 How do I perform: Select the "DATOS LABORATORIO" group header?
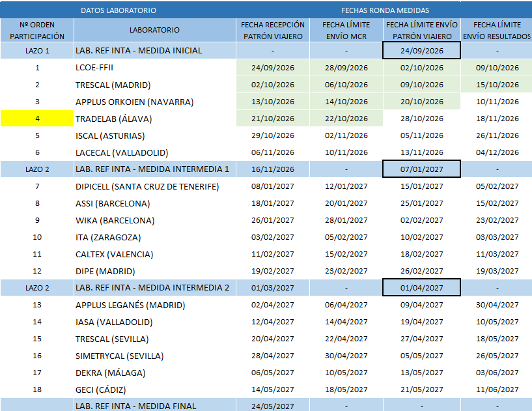(119, 10)
